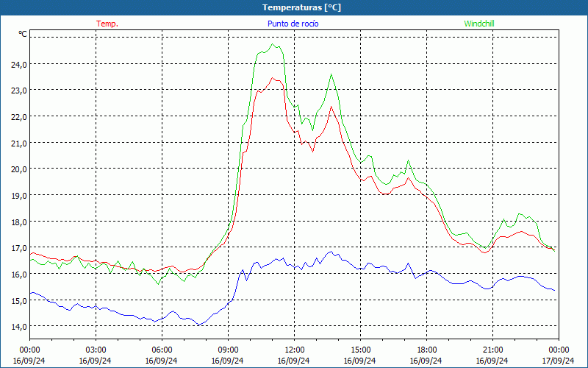Image resolution: width=588 pixels, height=368 pixels.
Task: Click the blue dew point minimum near 07:40
Action: (198, 325)
